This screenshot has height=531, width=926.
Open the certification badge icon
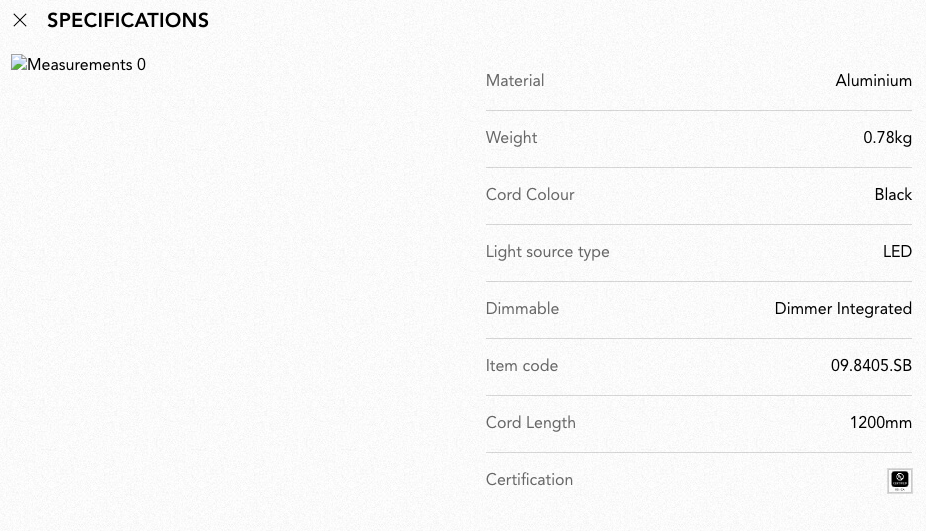(x=899, y=480)
